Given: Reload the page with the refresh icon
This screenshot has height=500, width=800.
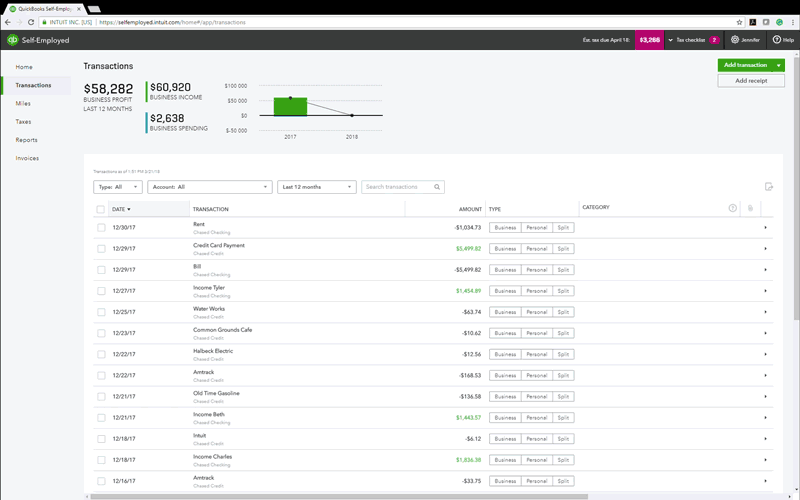Looking at the screenshot, I should coord(31,22).
